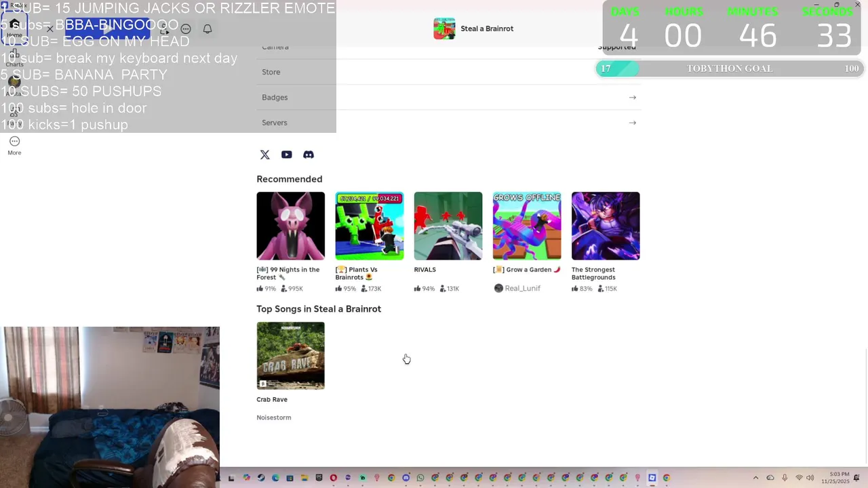Open Opera browser from the taskbar

[x=334, y=478]
